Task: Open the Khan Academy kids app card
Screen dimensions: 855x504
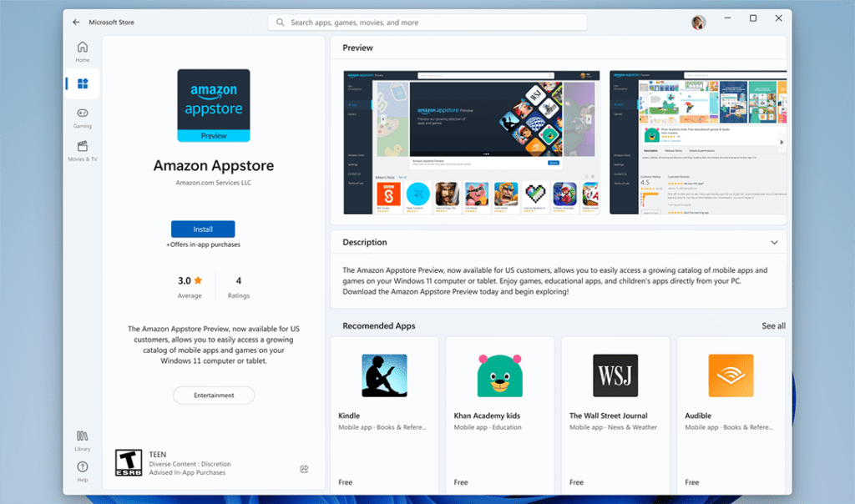Action: pyautogui.click(x=499, y=413)
